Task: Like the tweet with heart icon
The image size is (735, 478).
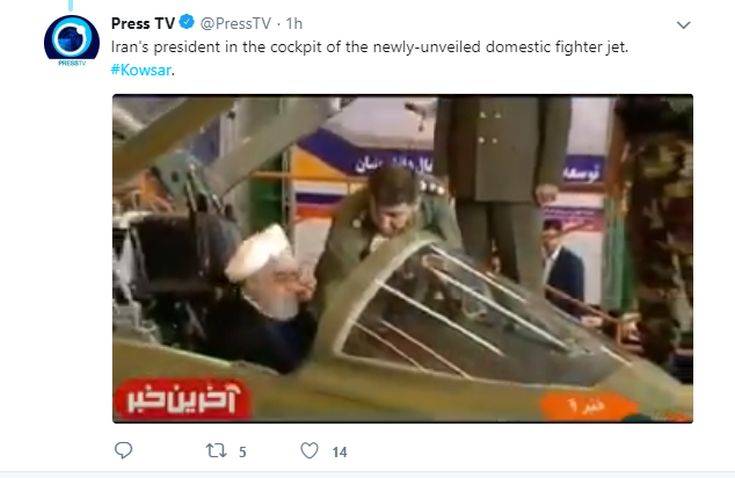Action: 309,451
